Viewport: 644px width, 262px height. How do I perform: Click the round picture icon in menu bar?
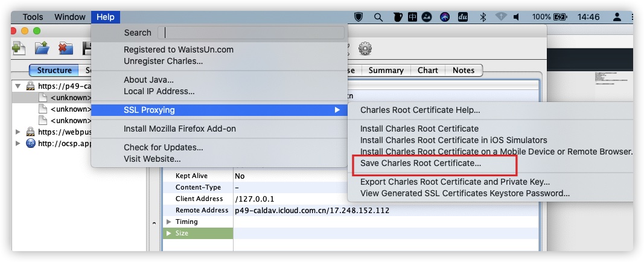(x=427, y=18)
